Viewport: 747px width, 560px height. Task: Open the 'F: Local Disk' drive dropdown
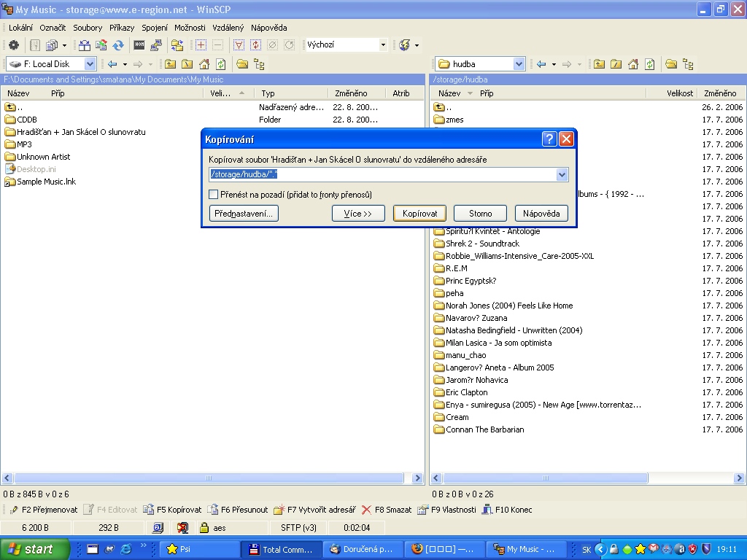90,64
